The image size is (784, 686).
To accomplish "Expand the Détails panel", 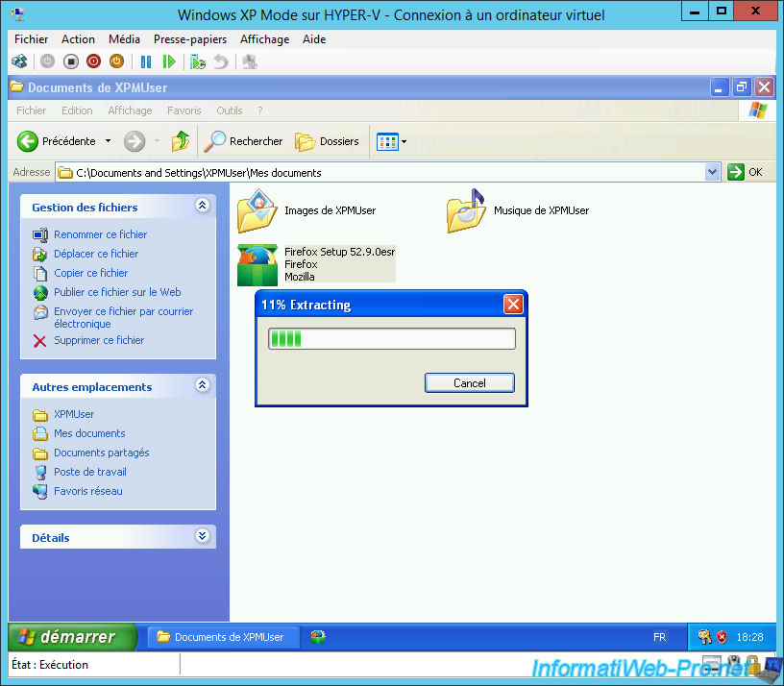I will point(202,536).
